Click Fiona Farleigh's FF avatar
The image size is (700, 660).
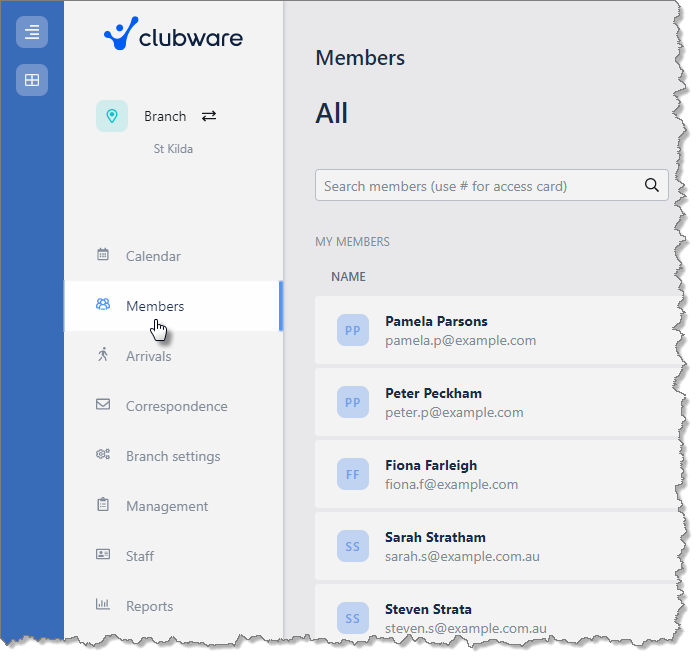(353, 474)
